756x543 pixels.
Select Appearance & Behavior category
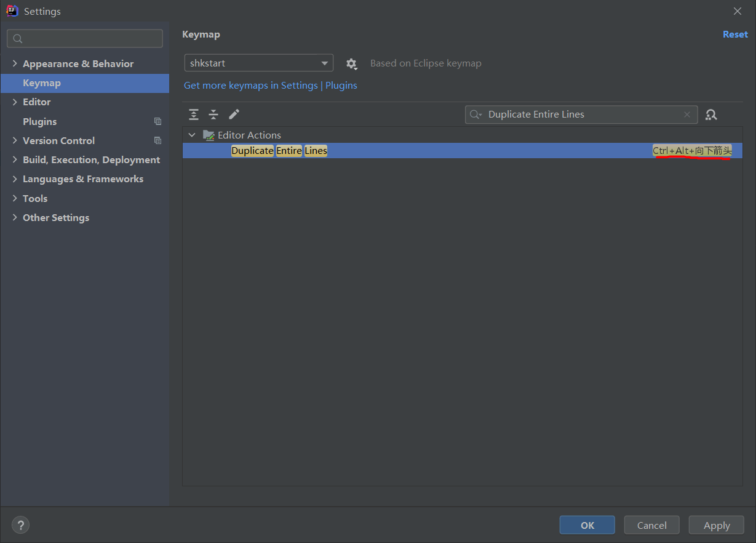point(78,64)
